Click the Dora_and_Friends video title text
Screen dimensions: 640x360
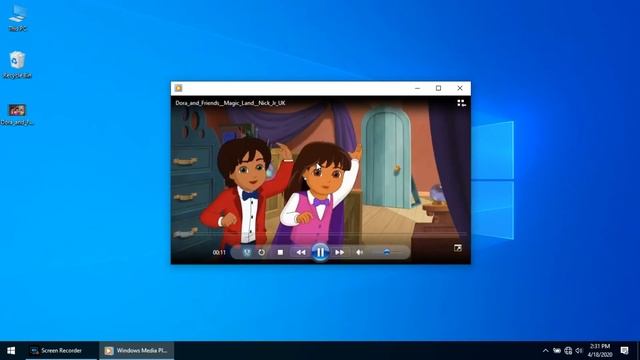point(230,103)
